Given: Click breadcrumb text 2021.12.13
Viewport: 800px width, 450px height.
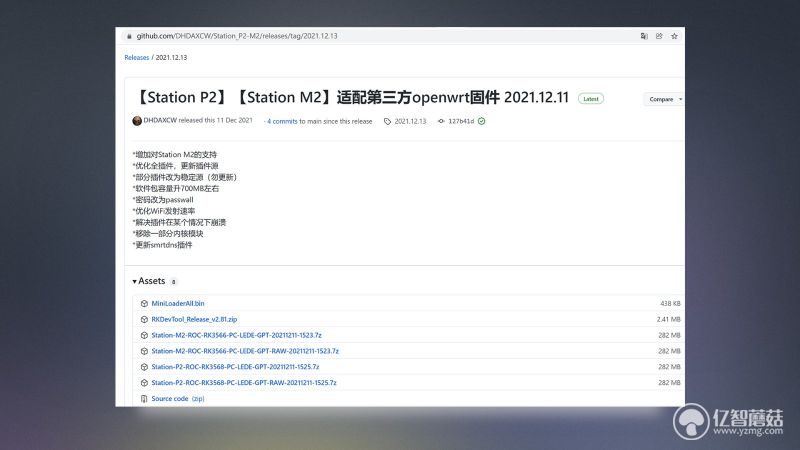Looking at the screenshot, I should [x=171, y=58].
